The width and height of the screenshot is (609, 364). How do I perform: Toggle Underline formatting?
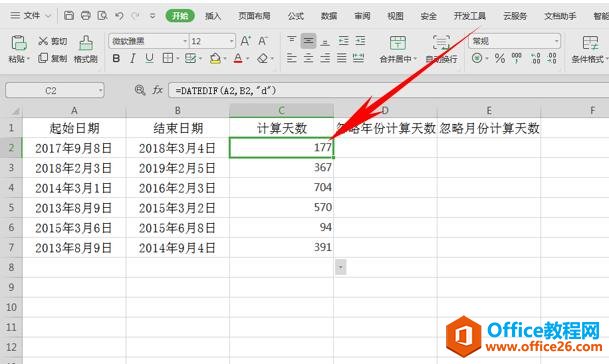pos(149,59)
